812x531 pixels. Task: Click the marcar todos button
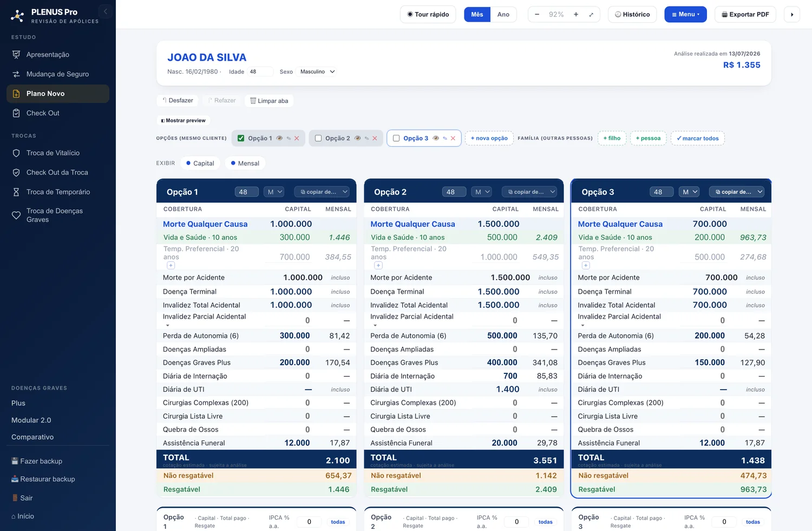(x=697, y=138)
